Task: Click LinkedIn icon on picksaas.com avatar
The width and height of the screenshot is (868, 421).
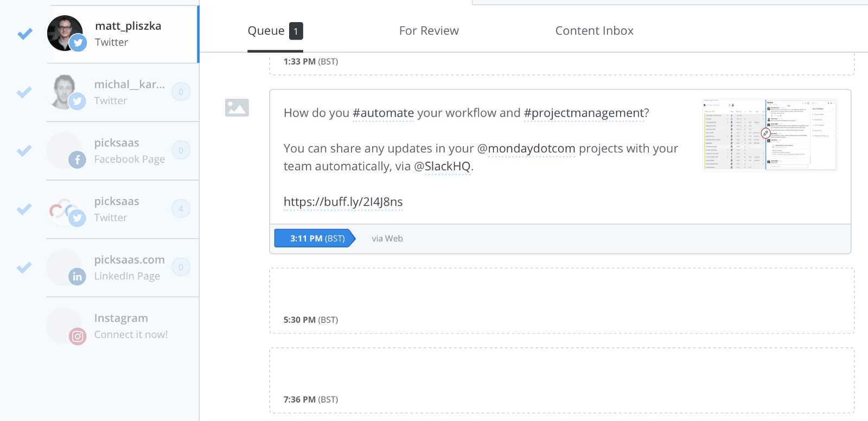Action: (77, 277)
